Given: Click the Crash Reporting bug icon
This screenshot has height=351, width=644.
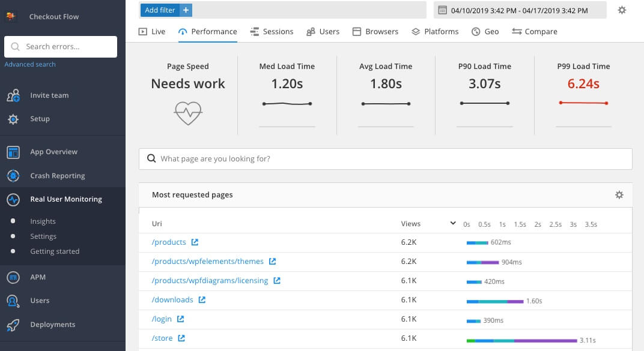Looking at the screenshot, I should (x=13, y=175).
